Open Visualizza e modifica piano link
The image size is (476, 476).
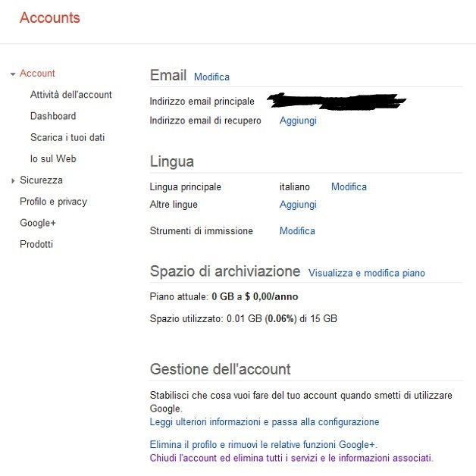coord(366,273)
